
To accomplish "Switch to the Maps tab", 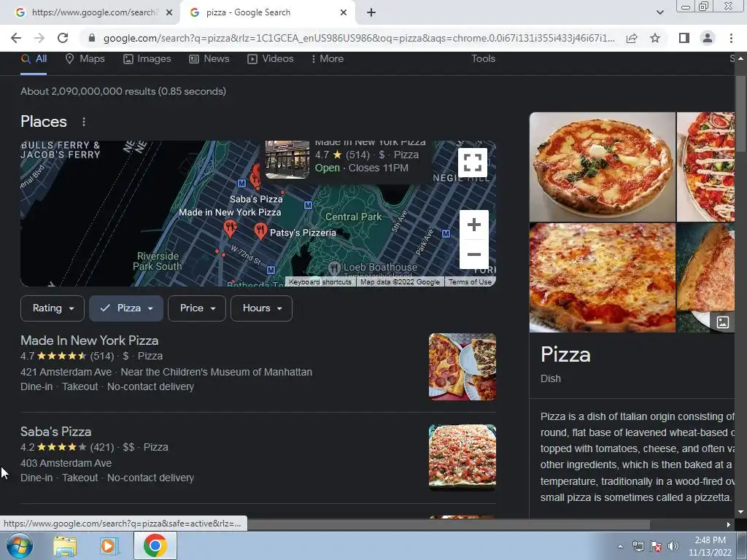I will pos(85,59).
